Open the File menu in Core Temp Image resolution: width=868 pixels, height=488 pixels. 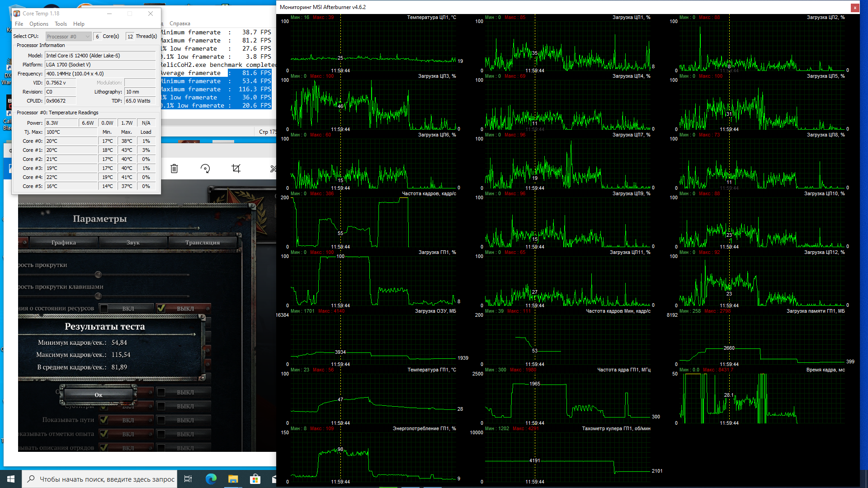[x=19, y=24]
